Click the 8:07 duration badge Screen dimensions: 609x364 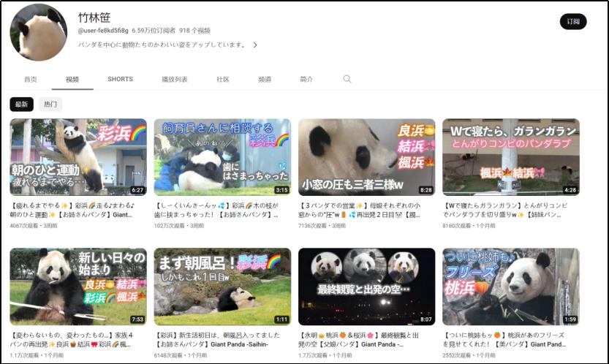pyautogui.click(x=426, y=319)
